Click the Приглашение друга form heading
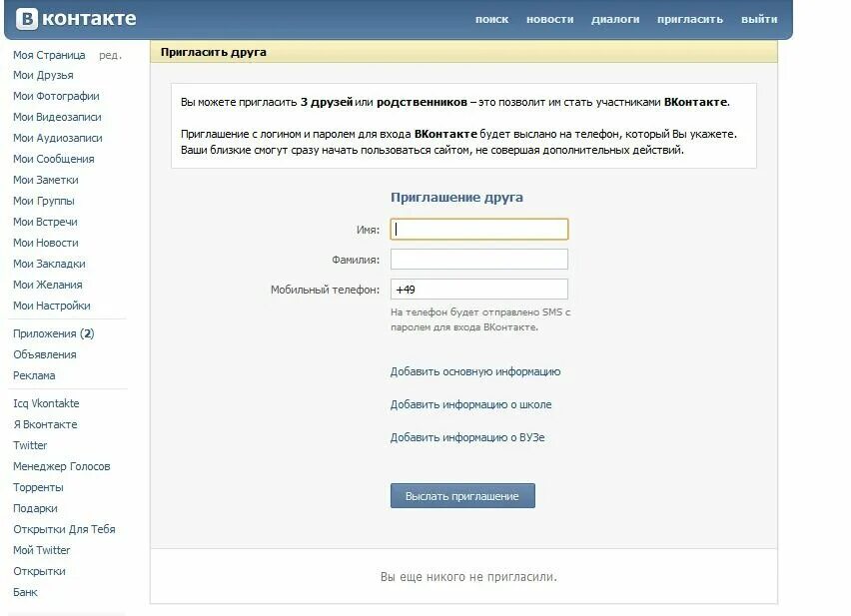This screenshot has height=616, width=851. tap(457, 198)
